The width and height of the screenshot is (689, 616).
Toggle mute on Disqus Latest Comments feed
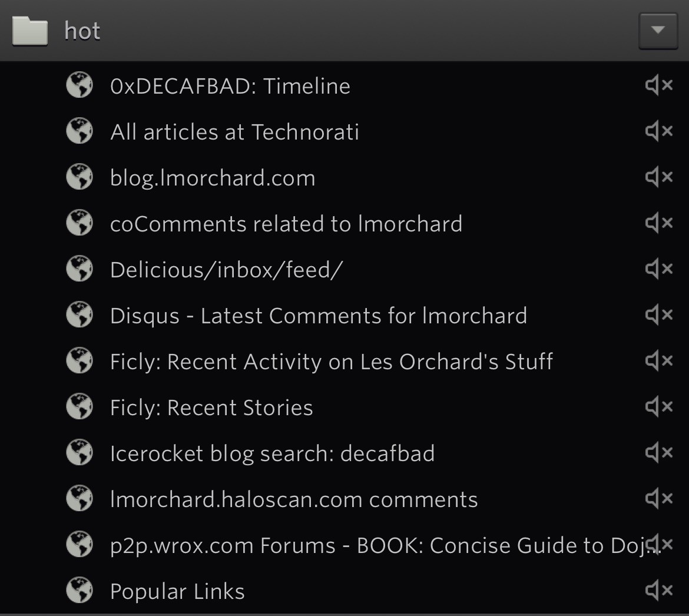(x=658, y=316)
